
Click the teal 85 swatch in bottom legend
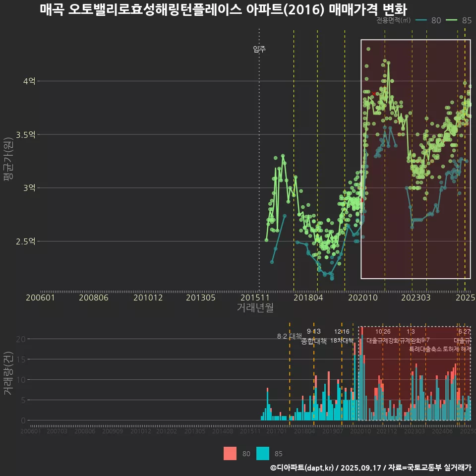click(x=263, y=454)
